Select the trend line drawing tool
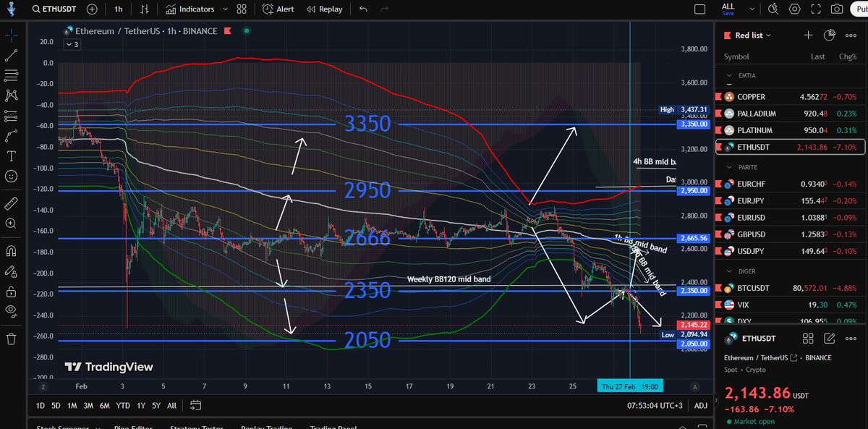This screenshot has width=868, height=429. pyautogui.click(x=11, y=55)
